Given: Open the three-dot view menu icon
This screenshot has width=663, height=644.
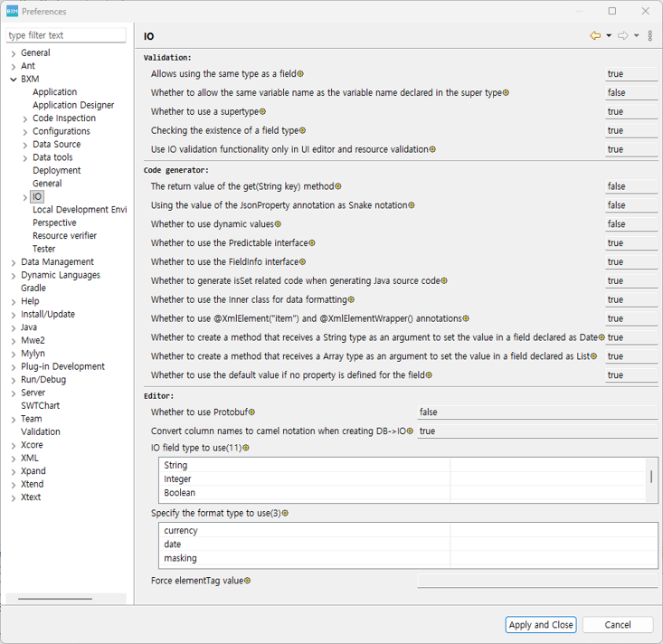Looking at the screenshot, I should coord(650,36).
